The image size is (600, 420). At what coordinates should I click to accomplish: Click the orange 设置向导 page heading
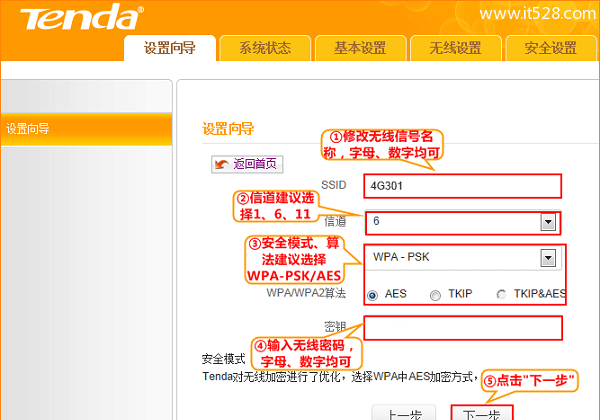point(228,129)
